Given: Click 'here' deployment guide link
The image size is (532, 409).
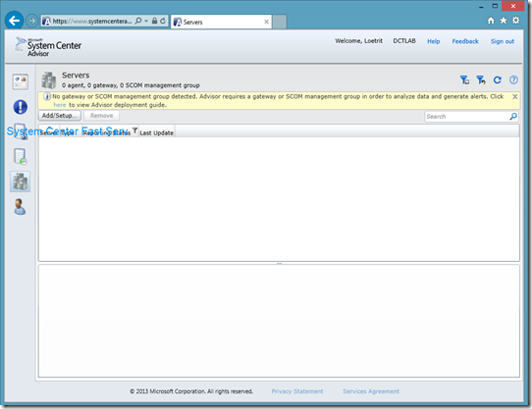Looking at the screenshot, I should (x=60, y=105).
